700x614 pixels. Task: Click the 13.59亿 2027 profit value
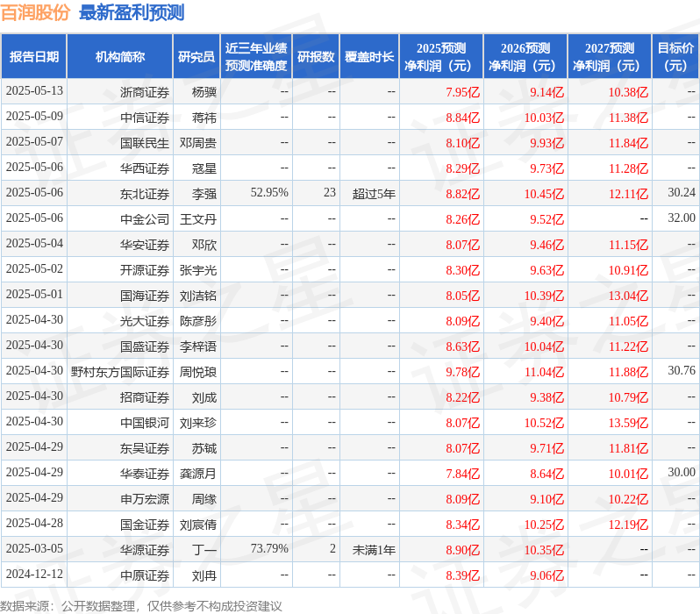coord(628,424)
